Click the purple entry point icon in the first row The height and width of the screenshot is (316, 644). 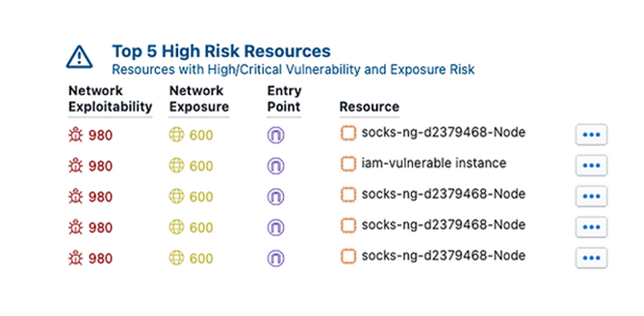[275, 135]
